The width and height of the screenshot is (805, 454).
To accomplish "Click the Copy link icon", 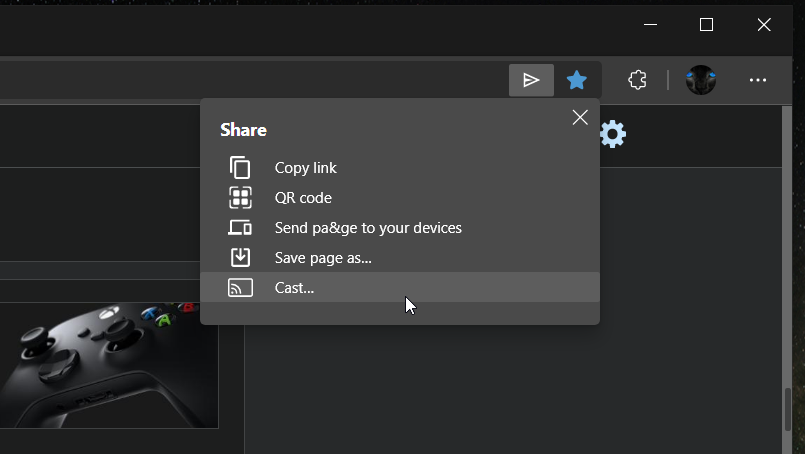I will pos(240,167).
